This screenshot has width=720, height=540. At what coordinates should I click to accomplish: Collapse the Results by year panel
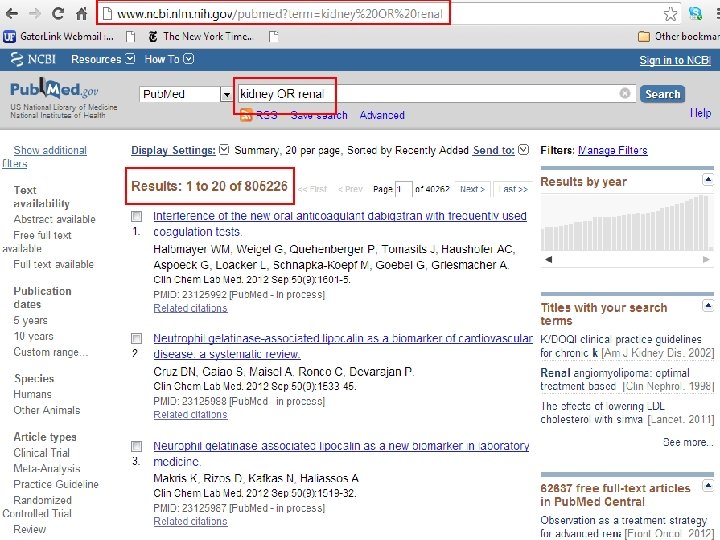pos(708,180)
